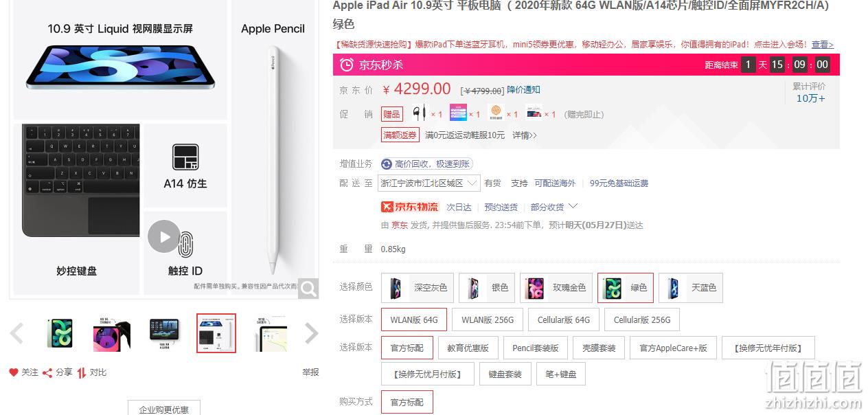Click the 高价回收 recycle service icon
The image size is (868, 415).
click(387, 164)
